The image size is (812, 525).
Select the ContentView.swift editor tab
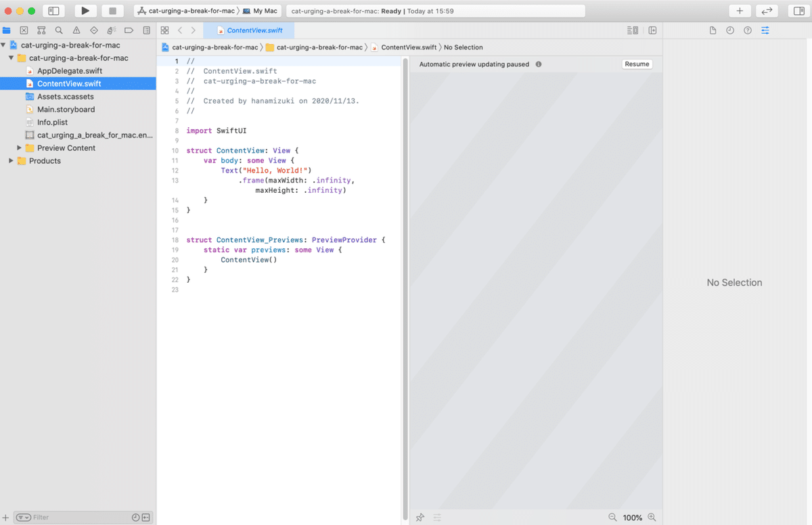click(249, 30)
